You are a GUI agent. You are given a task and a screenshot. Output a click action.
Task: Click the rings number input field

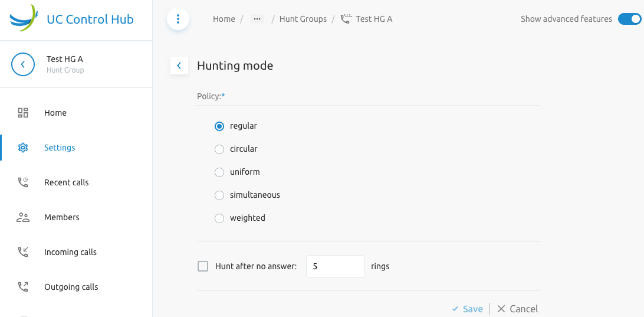(x=336, y=266)
